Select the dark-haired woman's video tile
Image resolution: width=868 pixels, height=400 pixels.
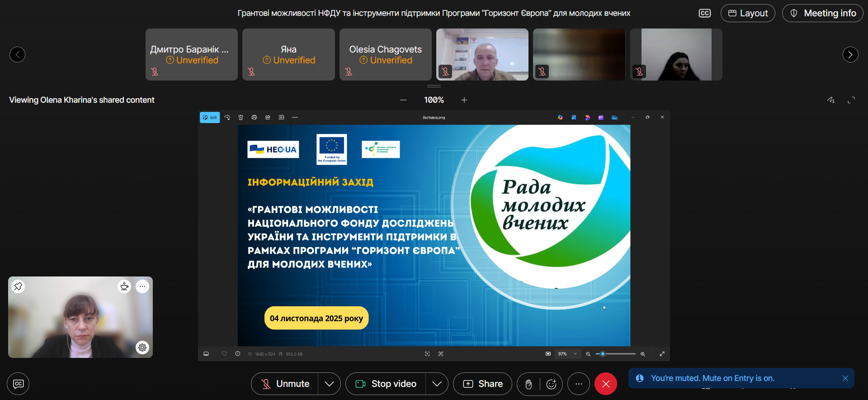click(x=676, y=55)
